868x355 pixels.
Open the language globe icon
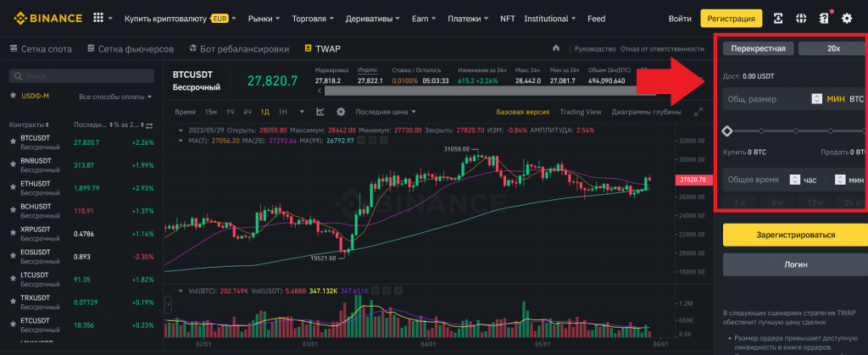(800, 18)
